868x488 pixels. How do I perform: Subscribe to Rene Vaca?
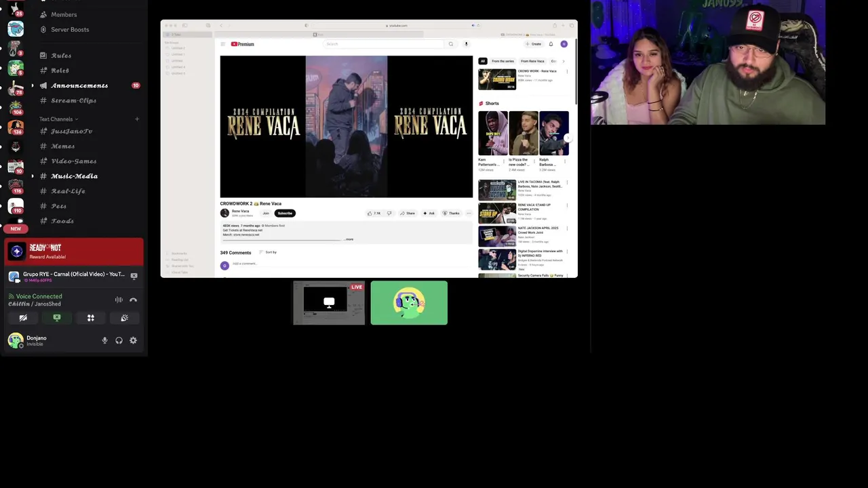coord(285,213)
